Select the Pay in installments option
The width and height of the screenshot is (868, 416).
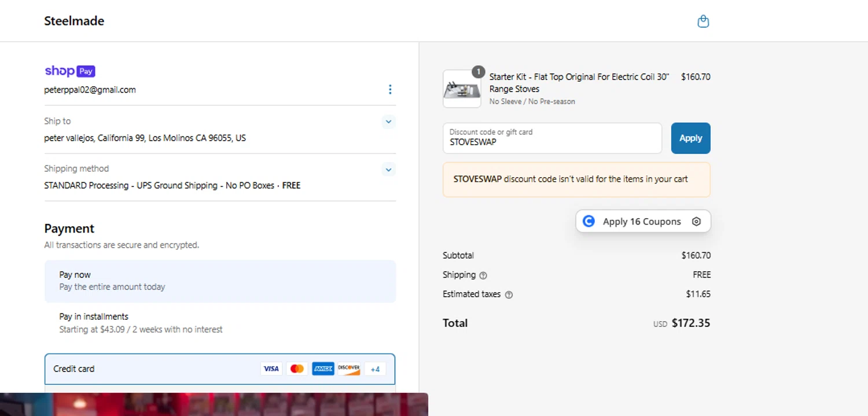click(220, 323)
